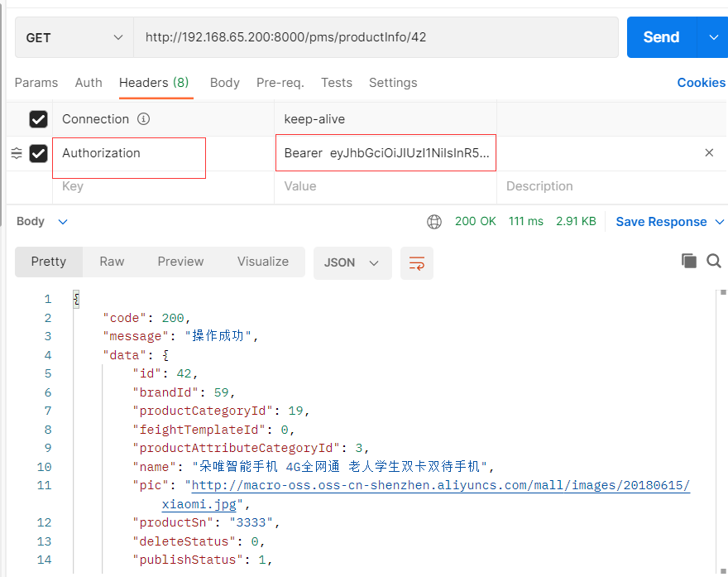Screen dimensions: 728x577
Task: Open the GET method dropdown
Action: tap(74, 37)
